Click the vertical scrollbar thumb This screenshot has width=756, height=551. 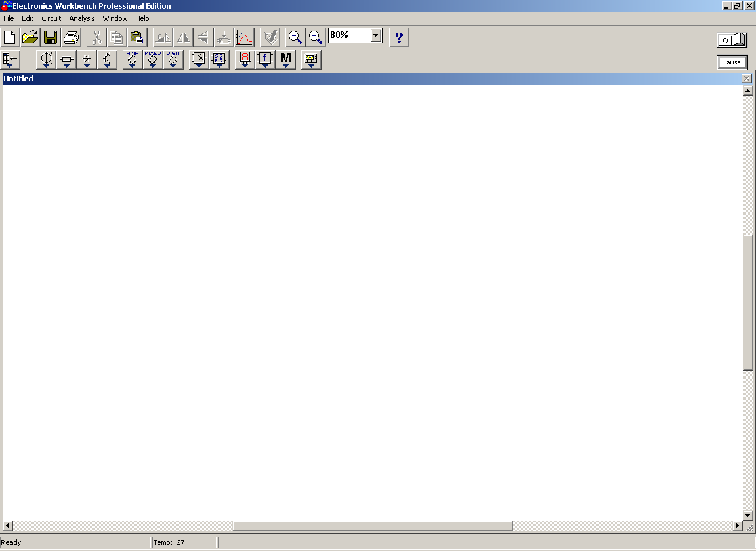pyautogui.click(x=748, y=303)
